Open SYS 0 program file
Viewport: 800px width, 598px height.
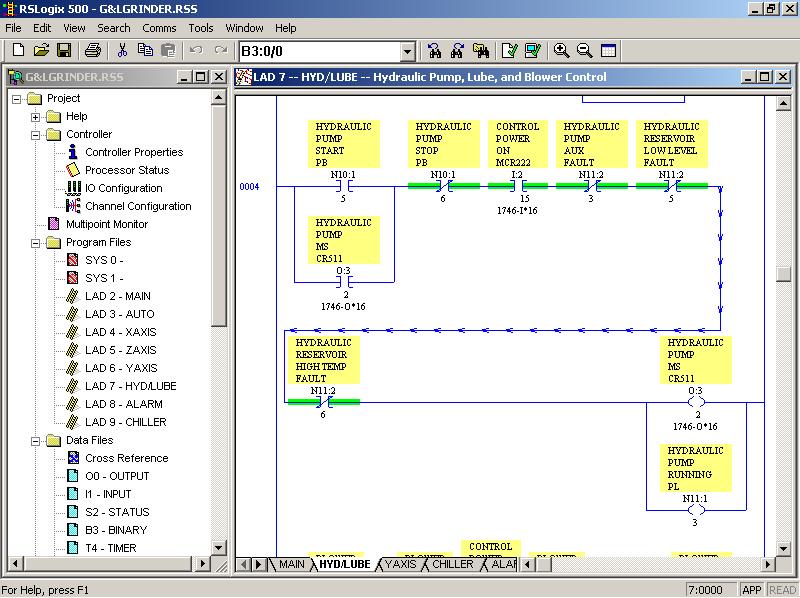(x=104, y=260)
